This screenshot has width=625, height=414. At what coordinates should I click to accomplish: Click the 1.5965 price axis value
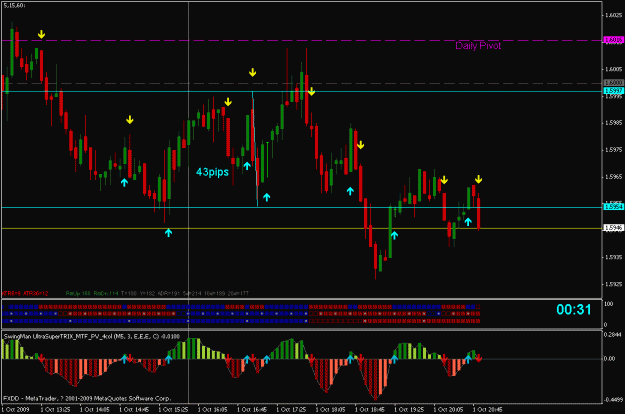(x=613, y=177)
